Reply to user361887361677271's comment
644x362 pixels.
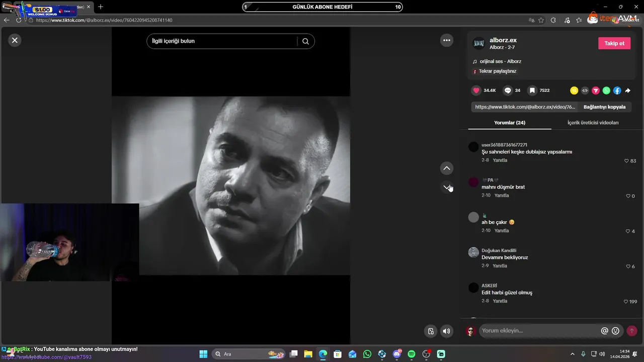point(500,160)
